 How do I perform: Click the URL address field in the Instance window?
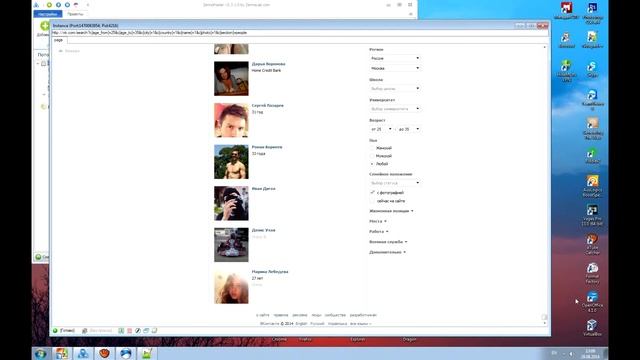point(300,33)
